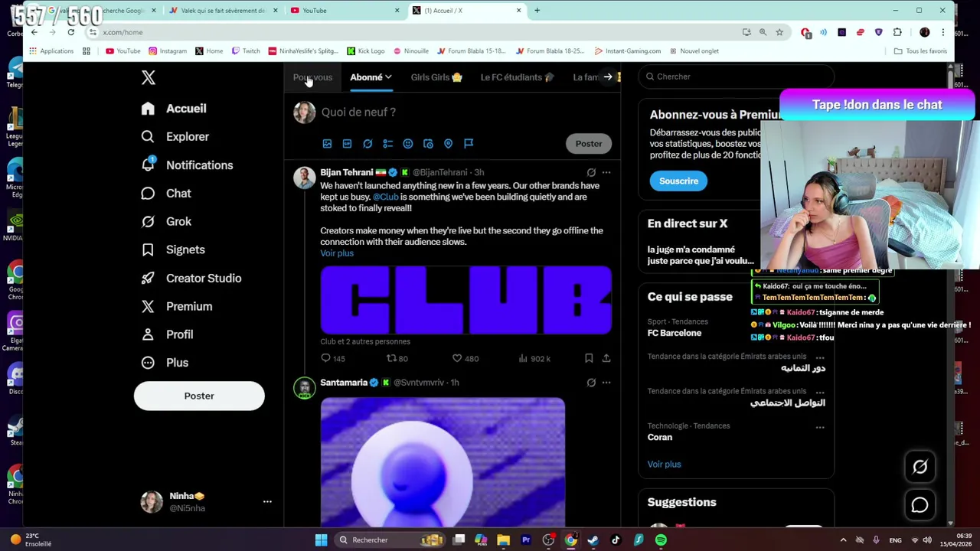Add a poll to the new post
The image size is (980, 551).
(387, 144)
